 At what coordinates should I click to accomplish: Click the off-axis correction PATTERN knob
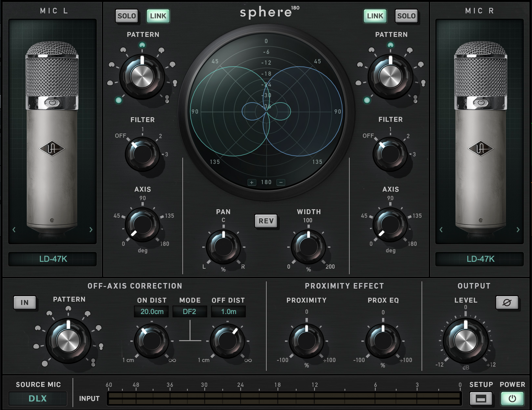click(x=68, y=341)
